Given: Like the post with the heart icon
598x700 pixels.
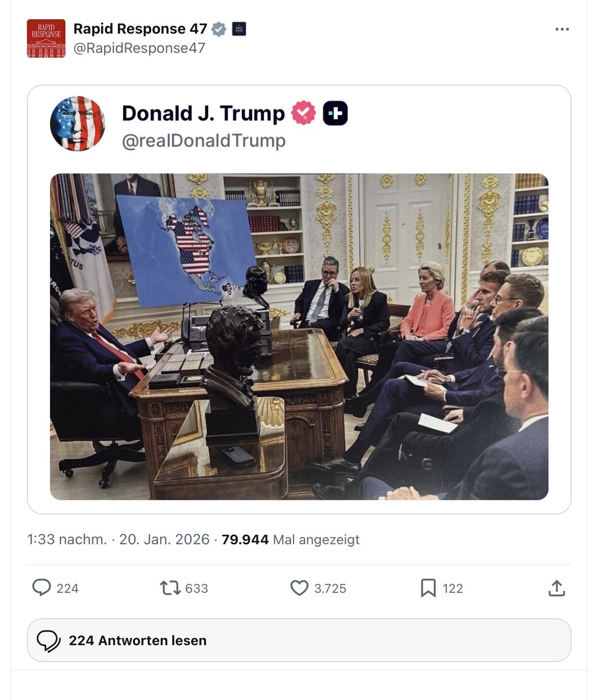Looking at the screenshot, I should [299, 587].
